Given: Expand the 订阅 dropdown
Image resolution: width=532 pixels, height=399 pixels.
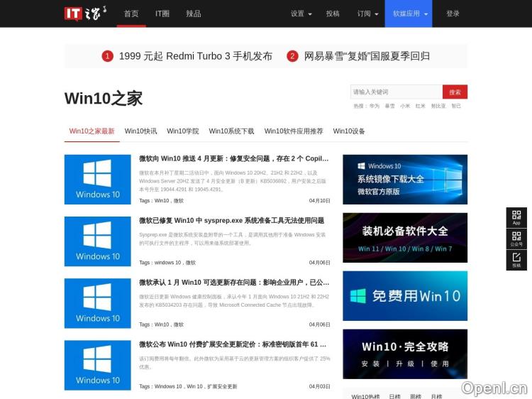Looking at the screenshot, I should pyautogui.click(x=367, y=13).
